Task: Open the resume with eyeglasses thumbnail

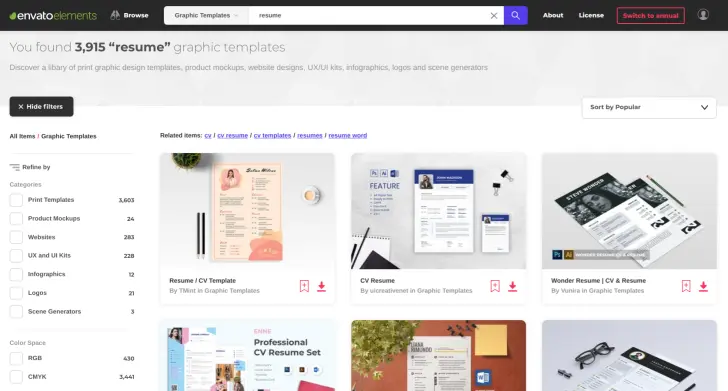Action: (x=629, y=356)
